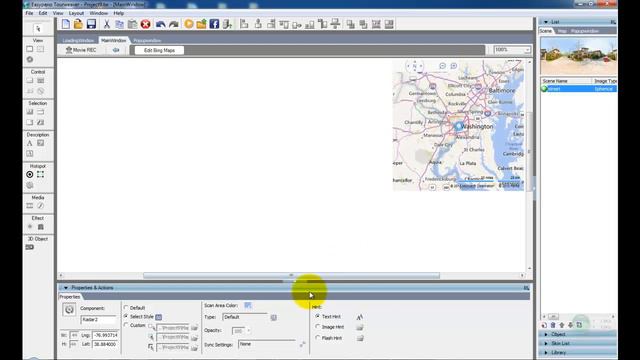Click the Cut scissors icon
This screenshot has height=360, width=640.
107,24
